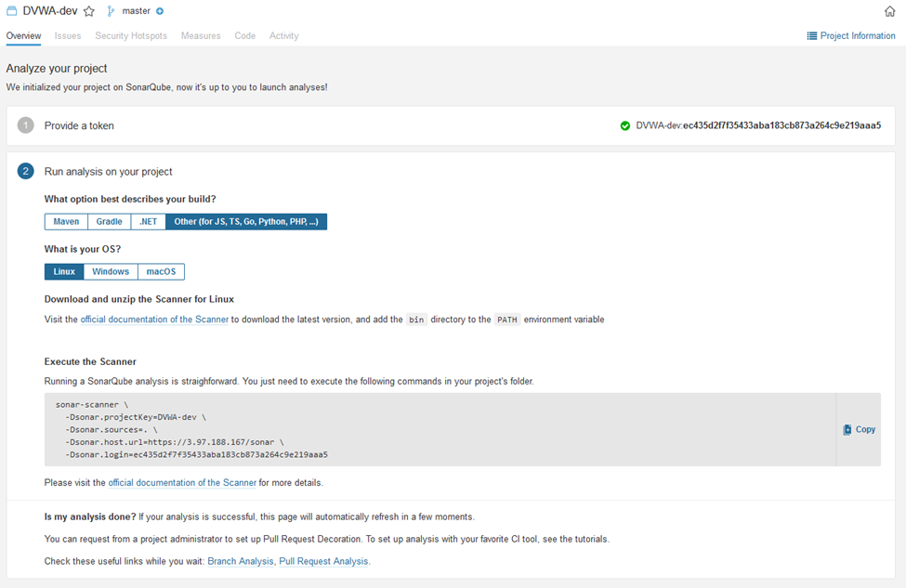Copy the sonar-scanner command

point(860,429)
